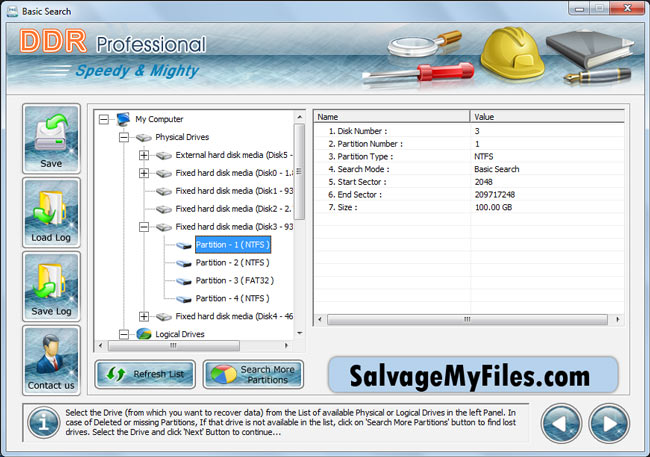Click the Partition - 2 drive icon

click(x=184, y=263)
